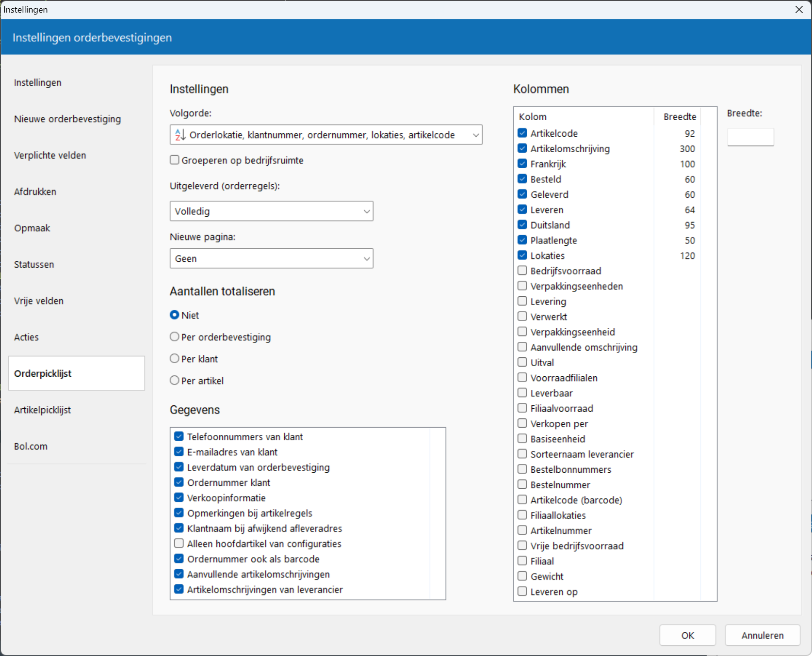This screenshot has height=656, width=812.
Task: Uncheck E-mailadres van klant
Action: (179, 452)
